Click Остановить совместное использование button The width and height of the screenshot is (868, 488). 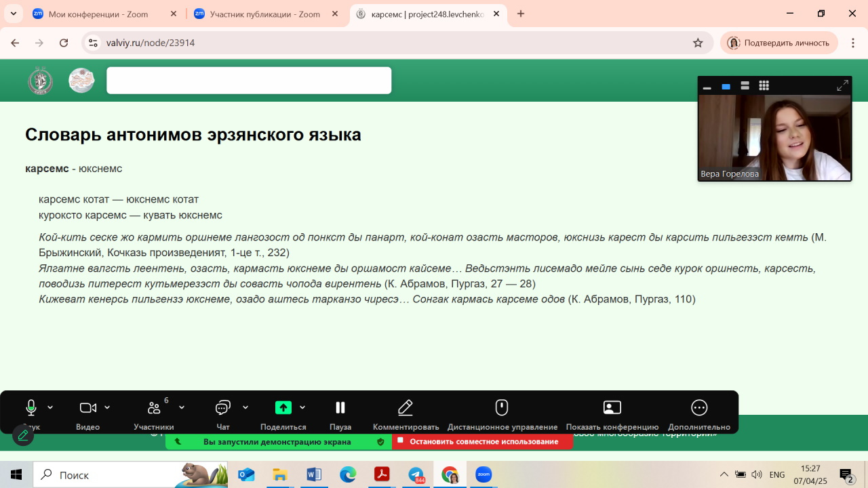483,442
